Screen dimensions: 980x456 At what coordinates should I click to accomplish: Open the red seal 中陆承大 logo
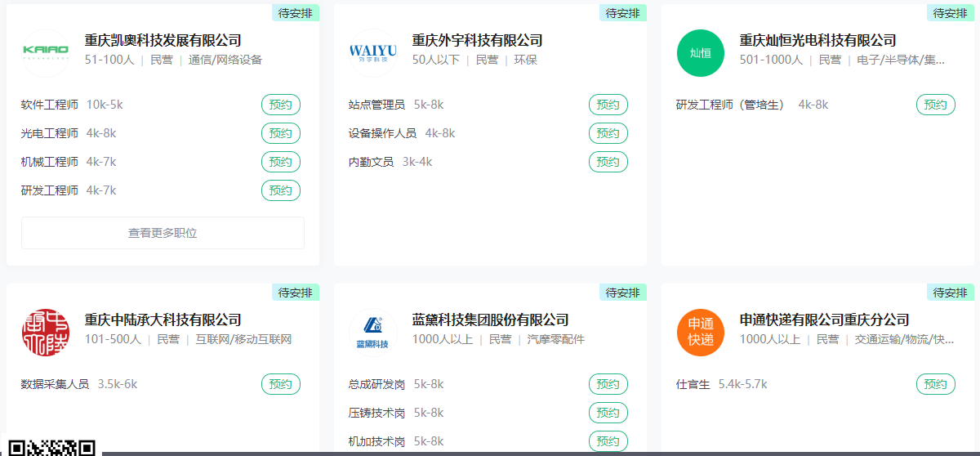click(46, 333)
